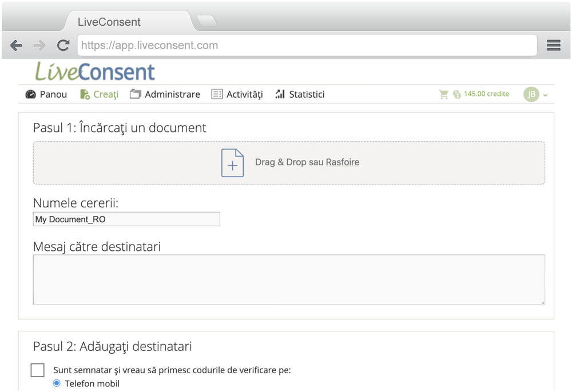Select the 'Telefon mobil' radio button
The width and height of the screenshot is (572, 392).
[x=57, y=383]
